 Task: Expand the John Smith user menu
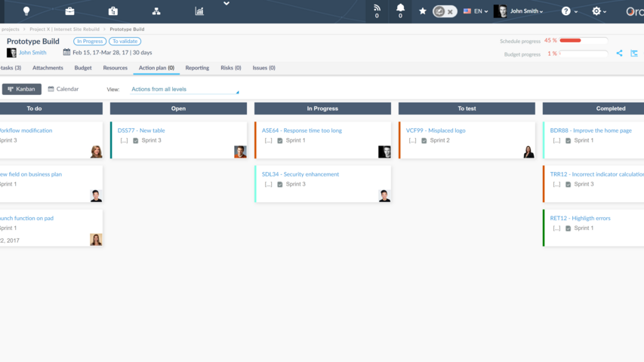tap(525, 11)
